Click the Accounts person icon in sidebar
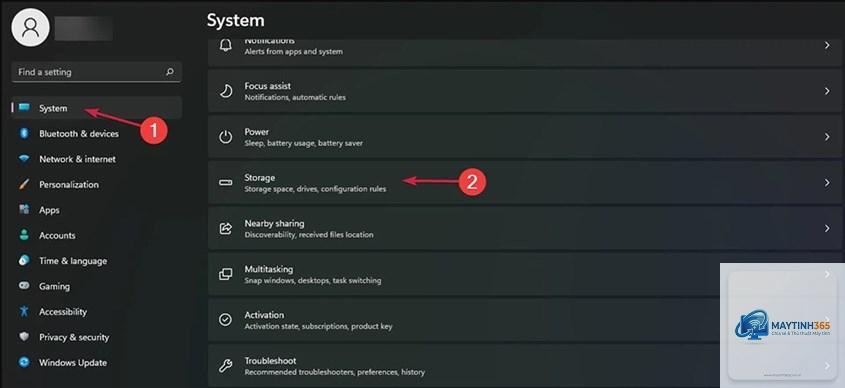The image size is (845, 388). 24,235
